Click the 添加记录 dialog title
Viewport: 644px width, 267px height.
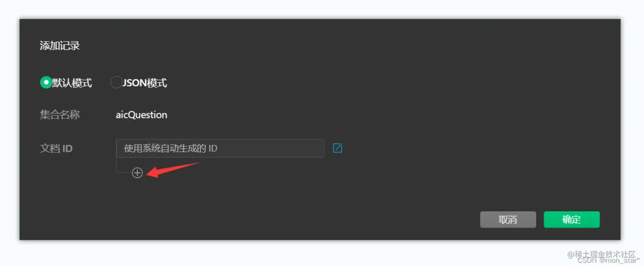pyautogui.click(x=60, y=46)
